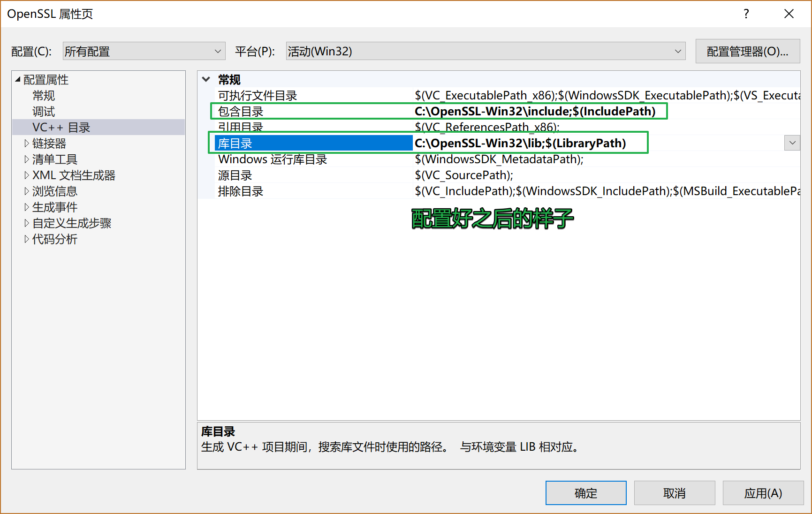Select 常规 in the left tree
This screenshot has width=812, height=514.
(x=44, y=96)
